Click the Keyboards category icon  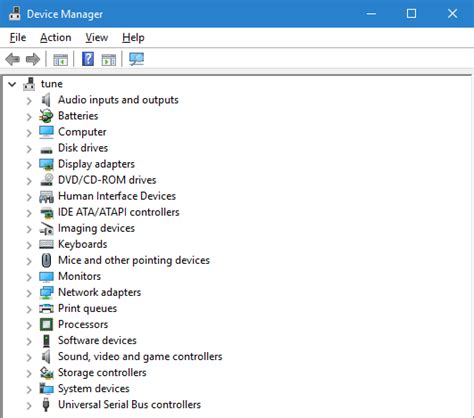(x=46, y=244)
